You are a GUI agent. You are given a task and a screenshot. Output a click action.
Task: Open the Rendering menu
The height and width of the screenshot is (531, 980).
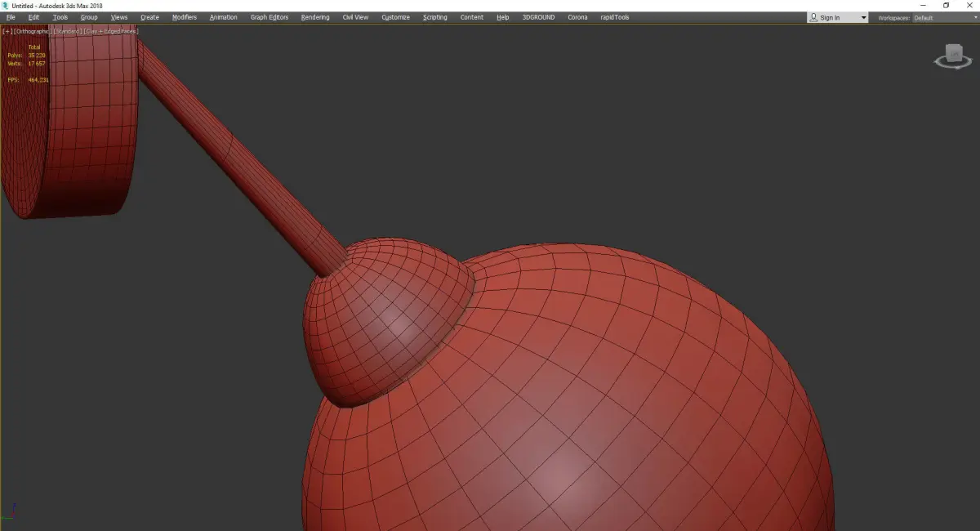point(315,17)
